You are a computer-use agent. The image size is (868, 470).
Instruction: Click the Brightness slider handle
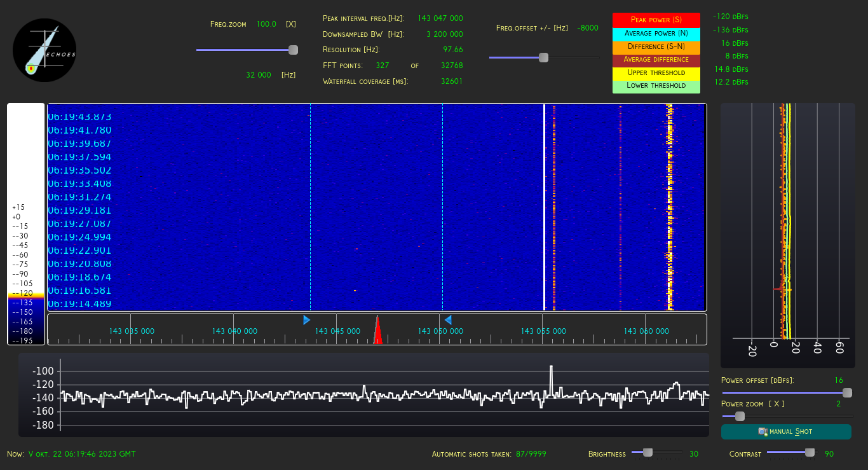[x=648, y=453]
